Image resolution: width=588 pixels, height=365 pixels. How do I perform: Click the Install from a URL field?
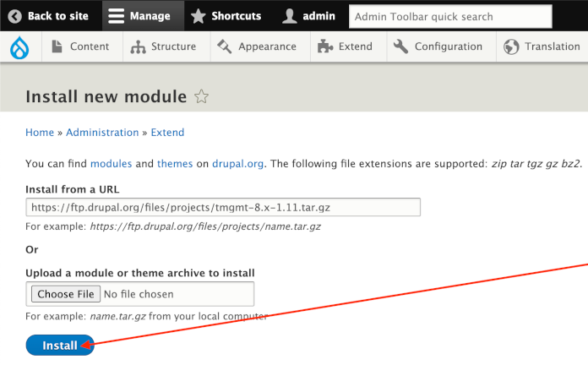click(223, 207)
